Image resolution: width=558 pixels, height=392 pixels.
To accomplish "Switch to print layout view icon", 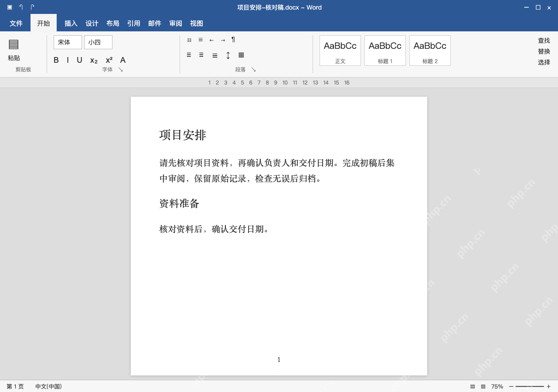I will [473, 386].
